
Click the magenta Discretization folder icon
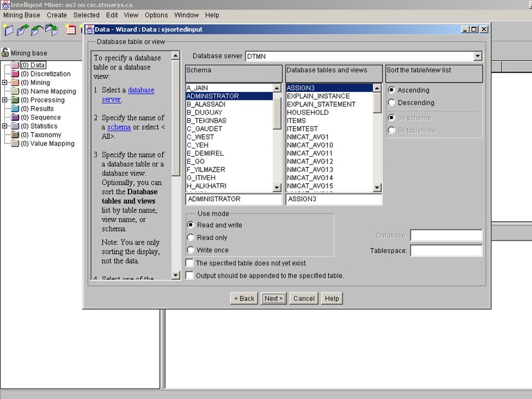point(15,74)
